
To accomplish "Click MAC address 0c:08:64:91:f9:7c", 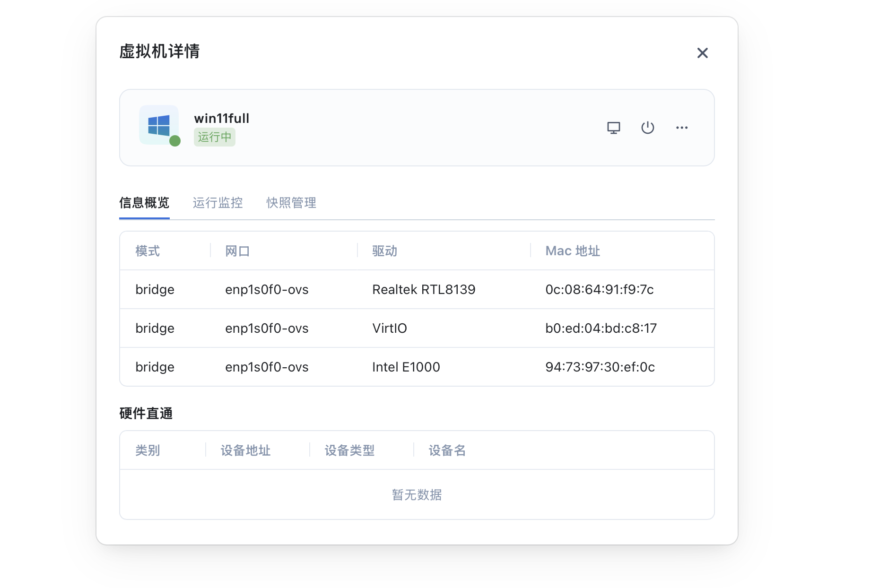I will pos(599,289).
